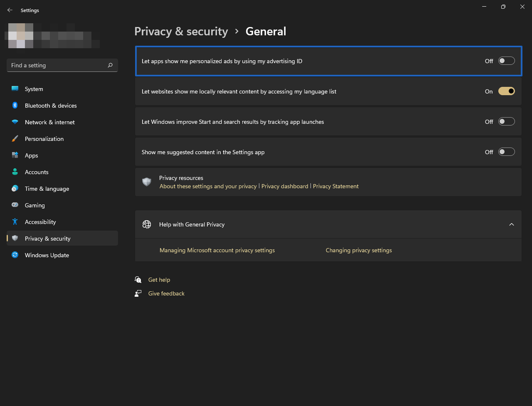Click the globe icon beside Help with General Privacy

tap(147, 224)
